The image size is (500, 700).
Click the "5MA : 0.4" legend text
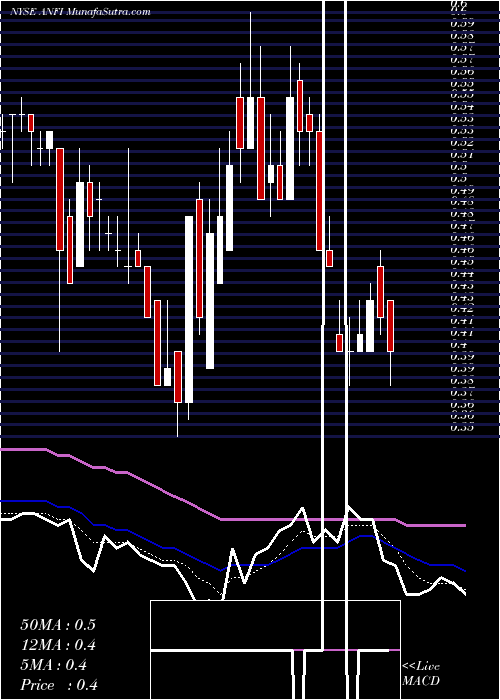[54, 665]
